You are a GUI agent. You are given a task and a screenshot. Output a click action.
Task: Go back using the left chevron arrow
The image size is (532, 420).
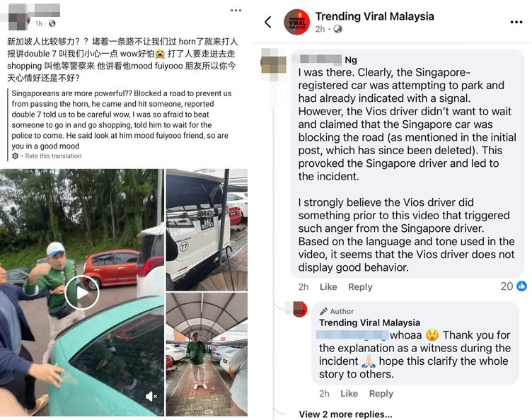pos(268,22)
